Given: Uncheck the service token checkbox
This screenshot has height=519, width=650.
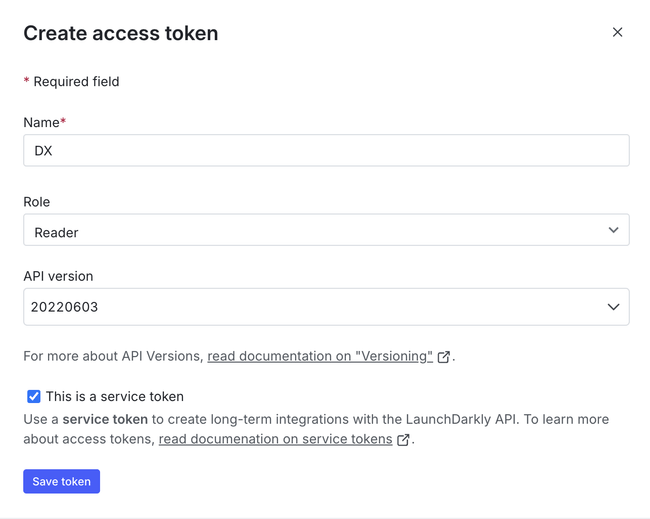Looking at the screenshot, I should [34, 396].
